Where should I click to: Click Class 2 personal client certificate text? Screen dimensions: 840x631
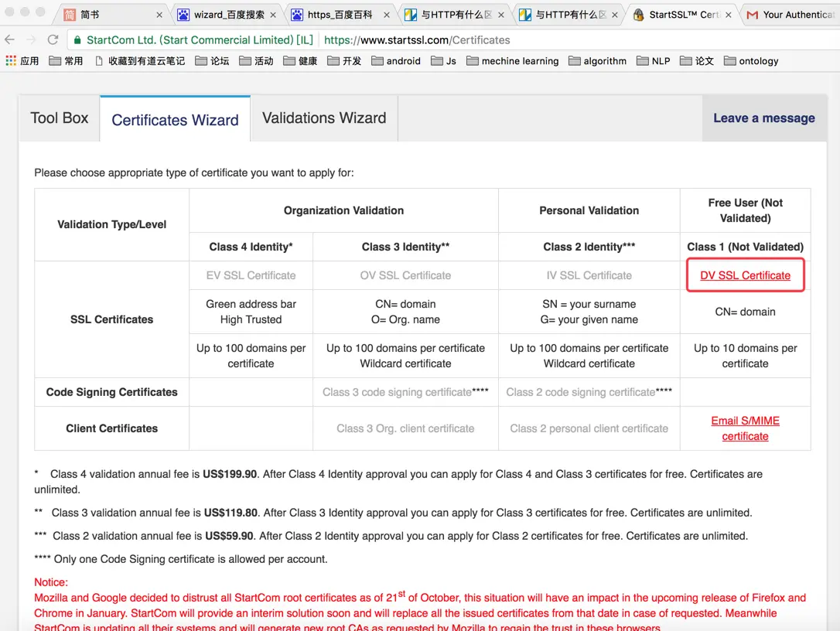pyautogui.click(x=589, y=428)
